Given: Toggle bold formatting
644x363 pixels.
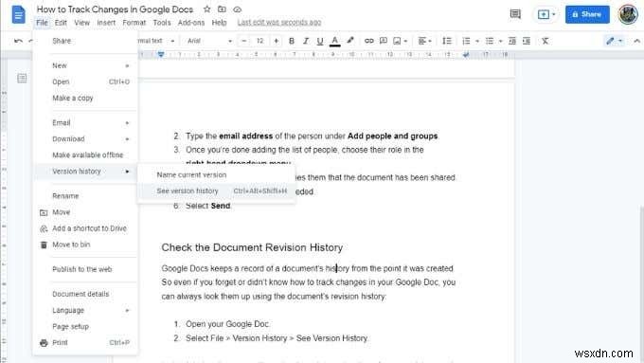Looking at the screenshot, I should [291, 41].
